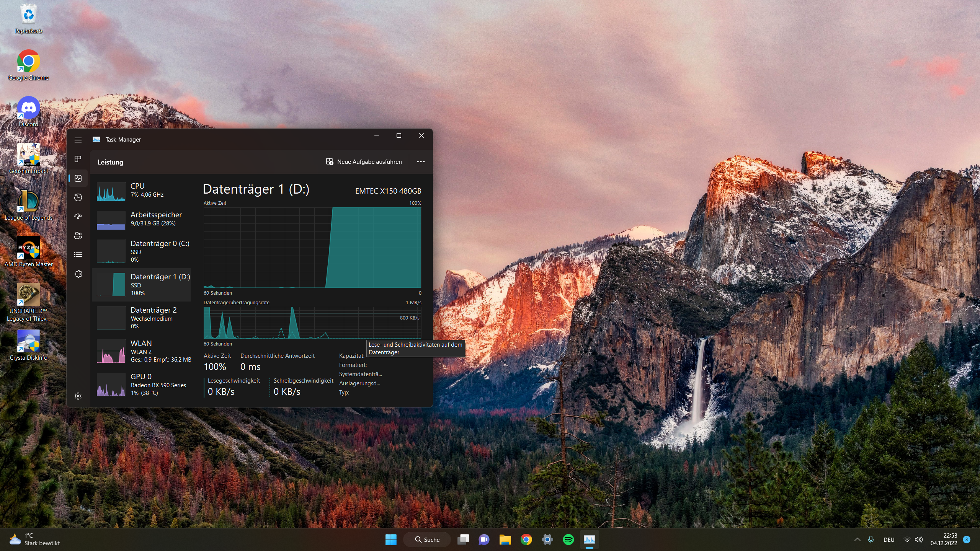The image size is (980, 551).
Task: Click Neue Aufgabe ausführen button
Action: [364, 162]
